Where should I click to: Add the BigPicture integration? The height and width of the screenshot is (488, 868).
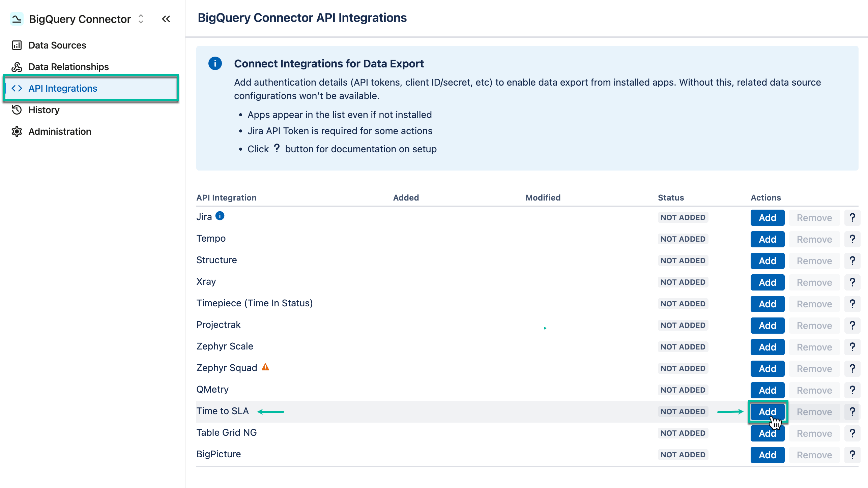767,455
